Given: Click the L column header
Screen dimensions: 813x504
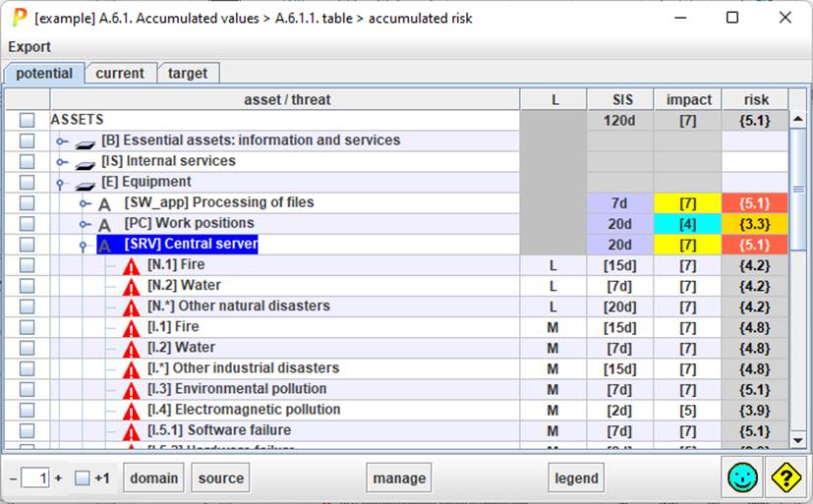Looking at the screenshot, I should pos(553,99).
